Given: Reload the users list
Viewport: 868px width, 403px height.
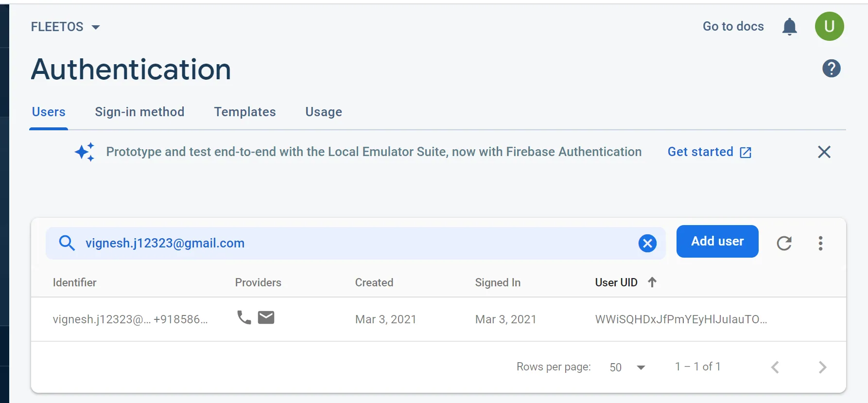Looking at the screenshot, I should 784,243.
